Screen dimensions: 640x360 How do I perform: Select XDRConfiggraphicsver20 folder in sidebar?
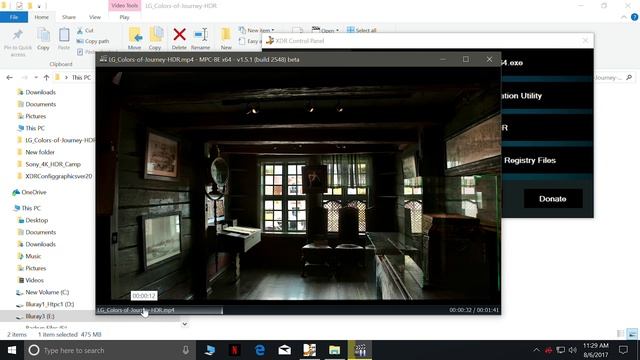[58, 176]
